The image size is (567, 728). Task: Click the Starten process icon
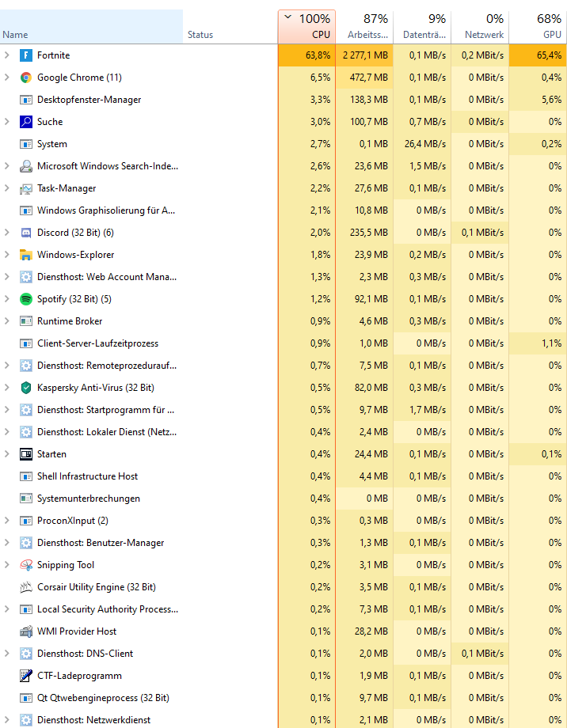pos(26,454)
